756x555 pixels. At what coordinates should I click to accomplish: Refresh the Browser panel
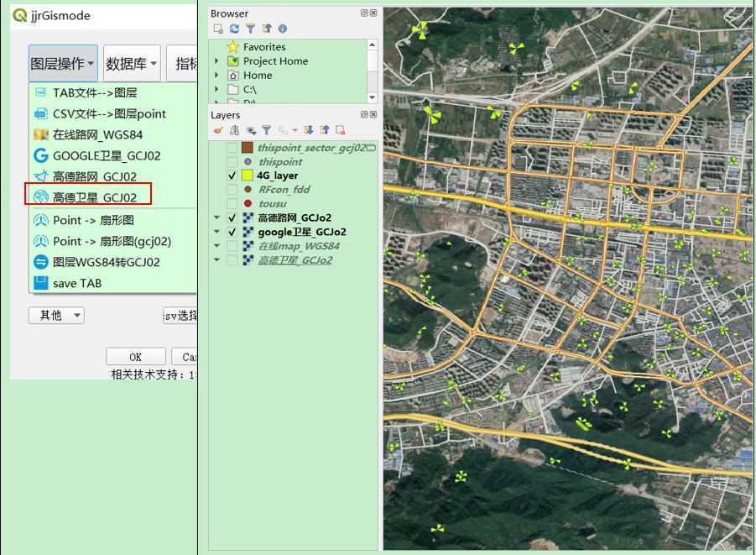234,29
